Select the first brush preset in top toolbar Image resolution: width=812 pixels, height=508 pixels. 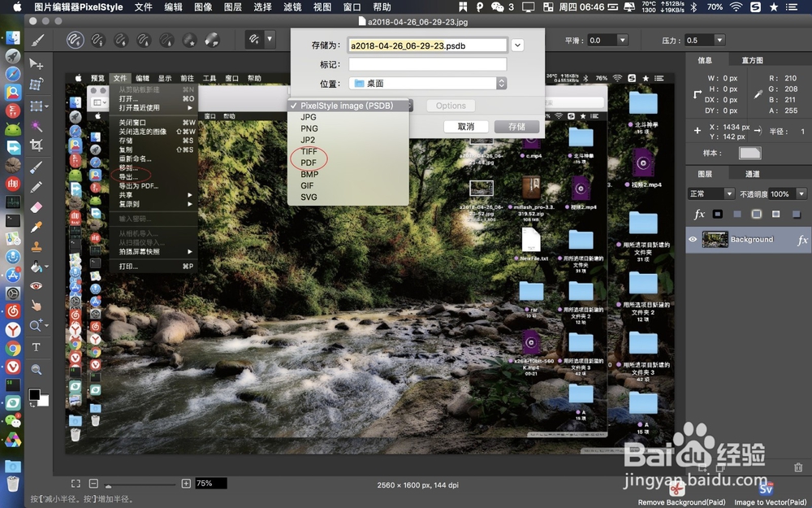click(75, 39)
